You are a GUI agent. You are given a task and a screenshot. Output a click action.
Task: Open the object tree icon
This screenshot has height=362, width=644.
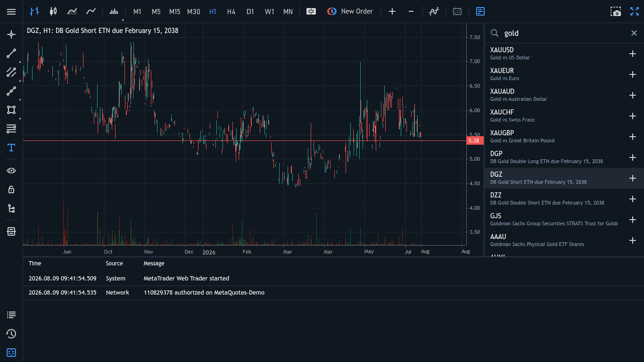pos(11,208)
